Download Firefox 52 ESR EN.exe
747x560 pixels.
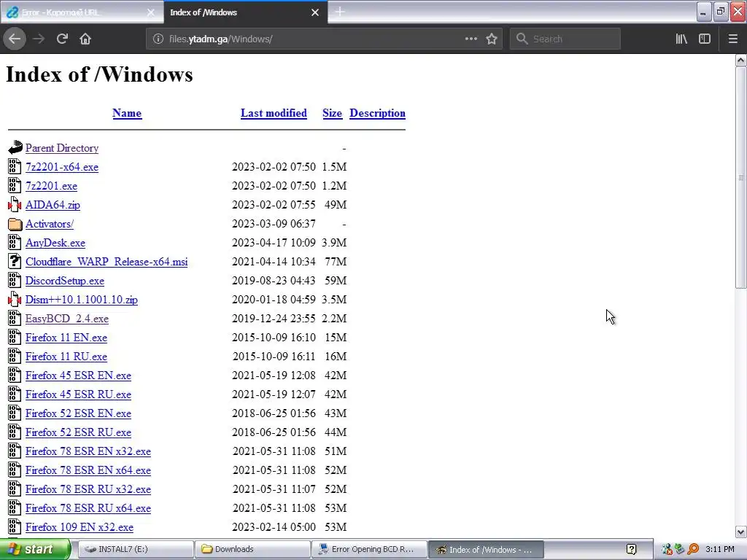coord(78,413)
